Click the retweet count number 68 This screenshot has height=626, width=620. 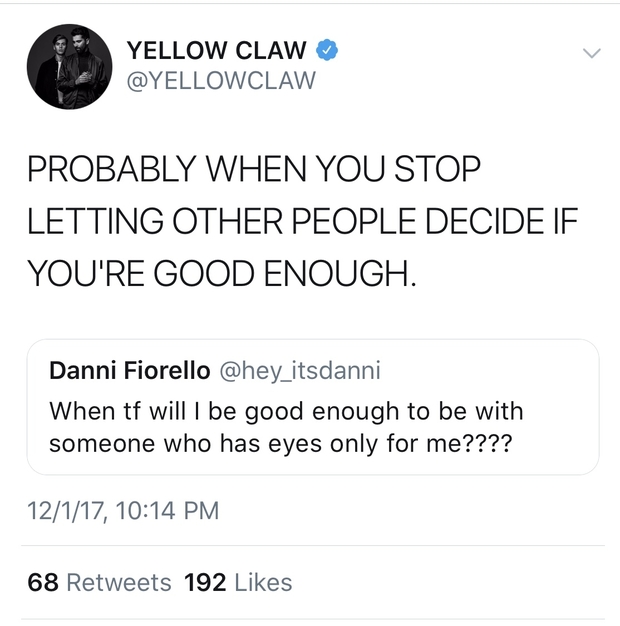(x=43, y=582)
